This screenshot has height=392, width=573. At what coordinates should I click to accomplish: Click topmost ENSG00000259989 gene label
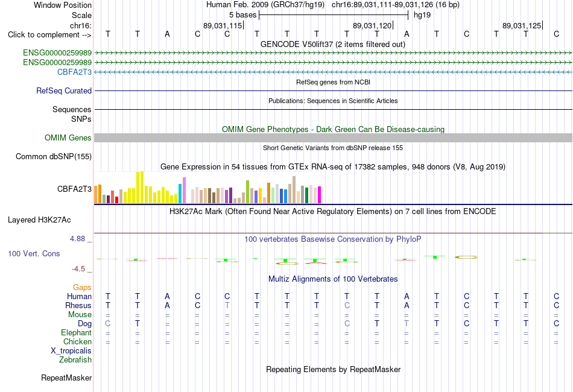pyautogui.click(x=57, y=52)
